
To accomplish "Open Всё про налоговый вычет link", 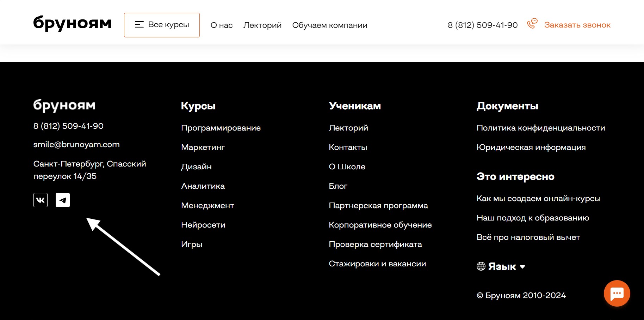I will pyautogui.click(x=528, y=237).
